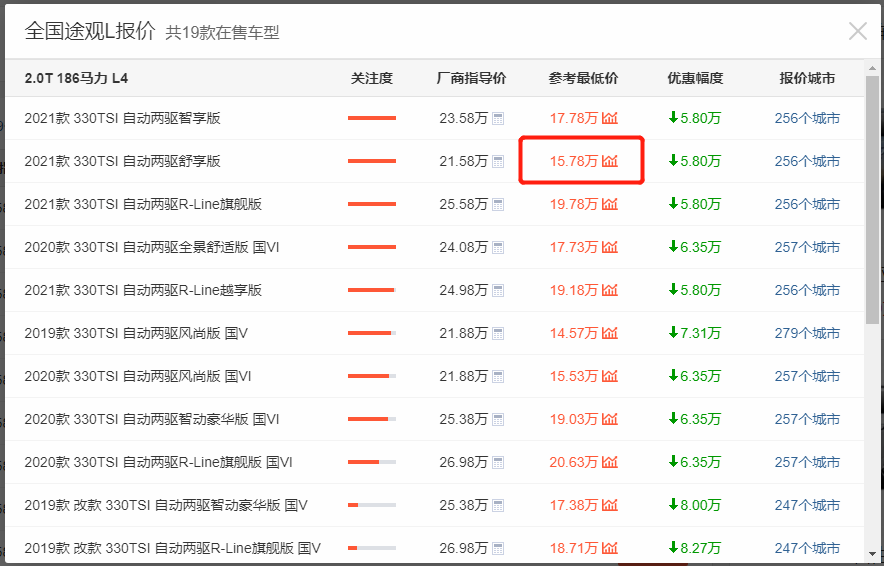Show the price trend chart beside 18.71万
The height and width of the screenshot is (566, 884).
click(609, 548)
